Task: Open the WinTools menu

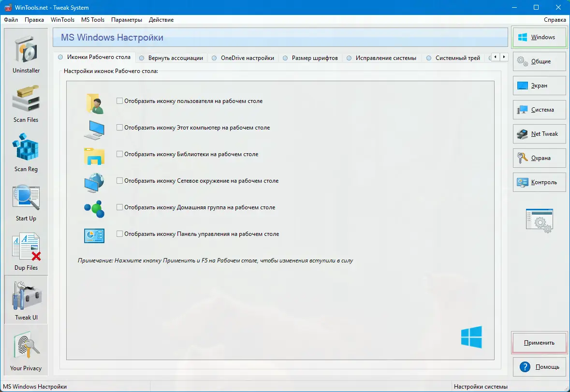Action: point(62,20)
